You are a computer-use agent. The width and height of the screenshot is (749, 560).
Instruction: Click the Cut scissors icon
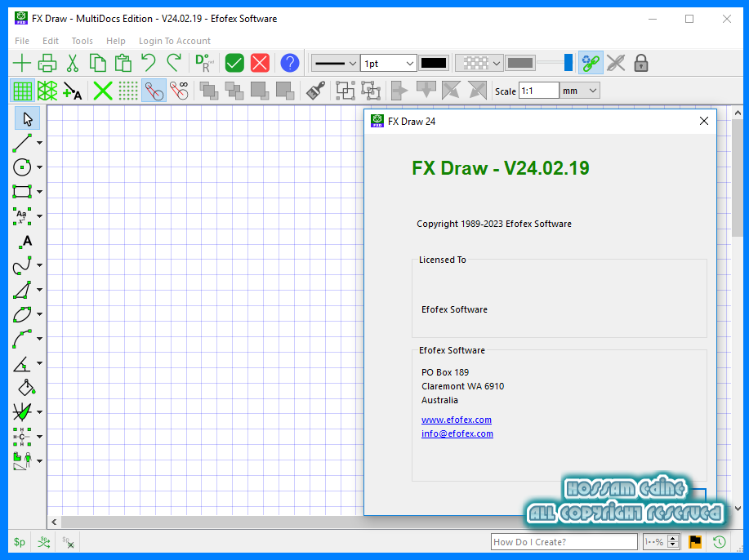pyautogui.click(x=72, y=63)
